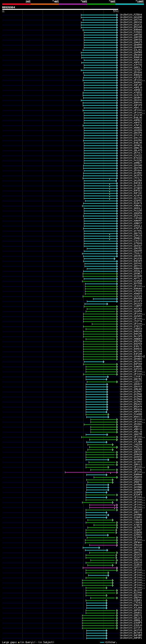Select the UniRef100_Q6YCG6 label
Image resolution: width=146 pixels, height=644 pixels.
[131, 548]
